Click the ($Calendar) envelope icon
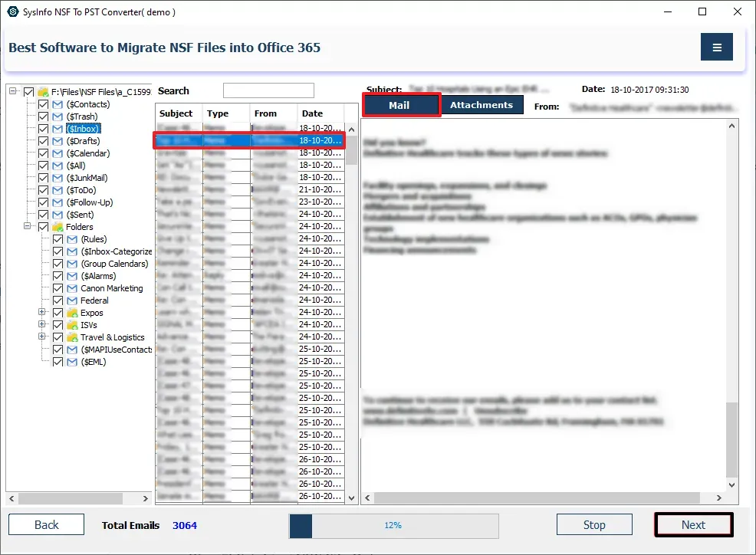 coord(58,153)
